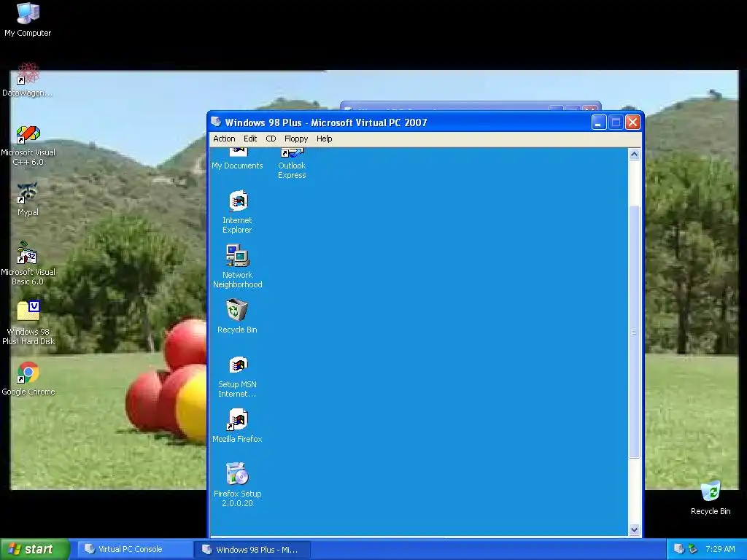Minimize the Windows 98 Plus window

click(599, 122)
